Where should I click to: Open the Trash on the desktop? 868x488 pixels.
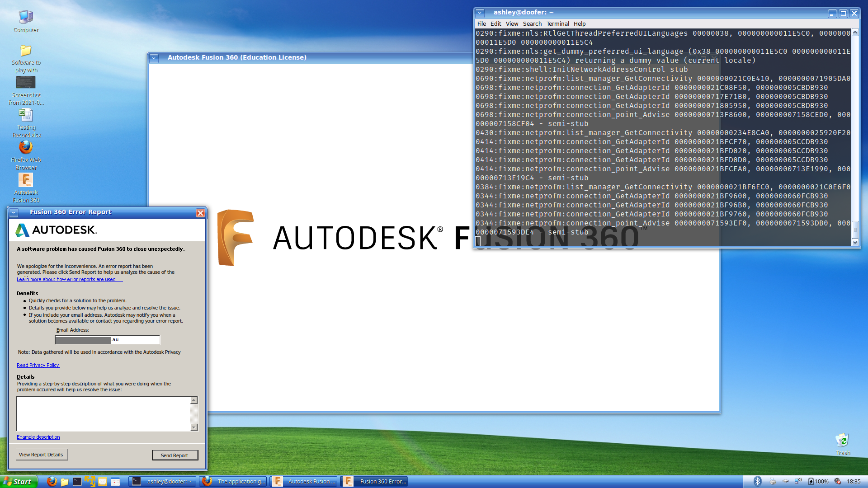coord(842,441)
